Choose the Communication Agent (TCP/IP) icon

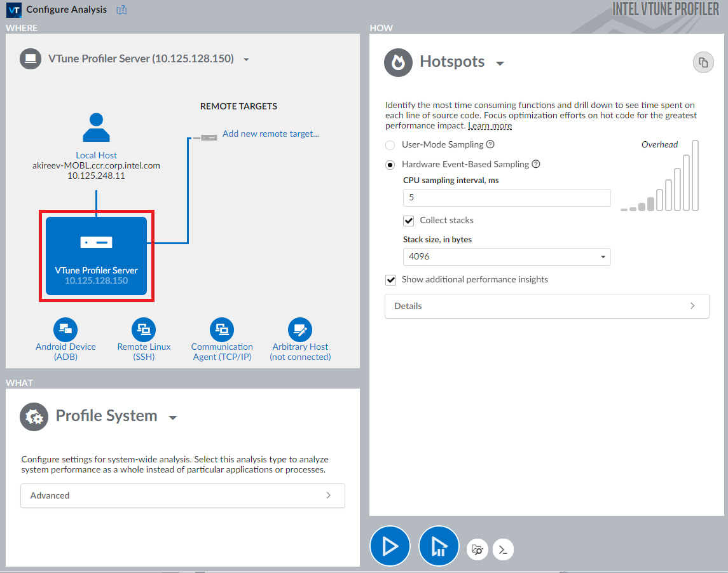(x=222, y=329)
